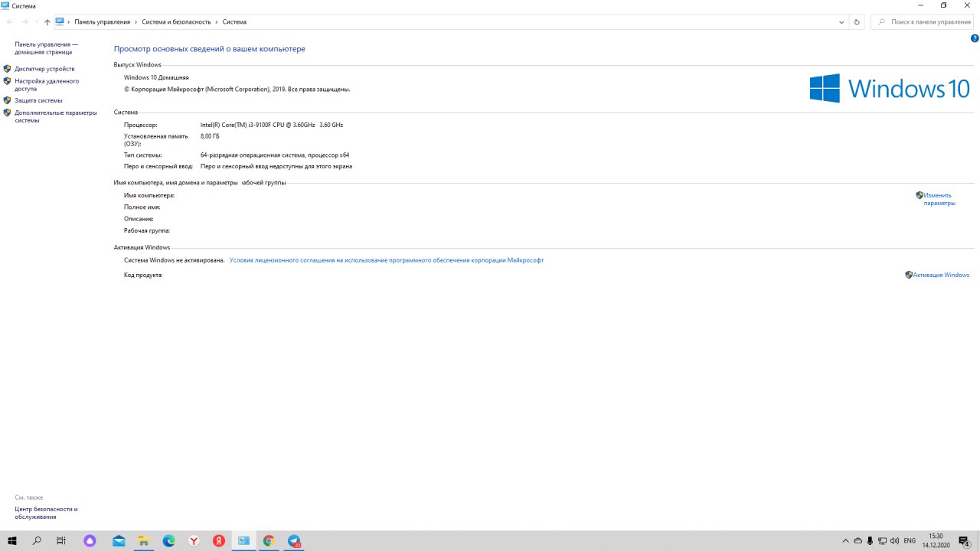Switch to Google Chrome in taskbar
The image size is (980, 551).
[x=269, y=541]
